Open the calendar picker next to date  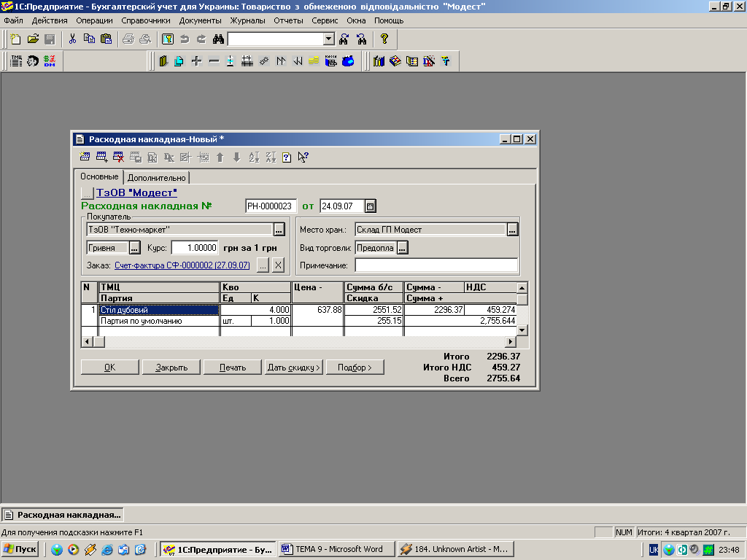[370, 206]
